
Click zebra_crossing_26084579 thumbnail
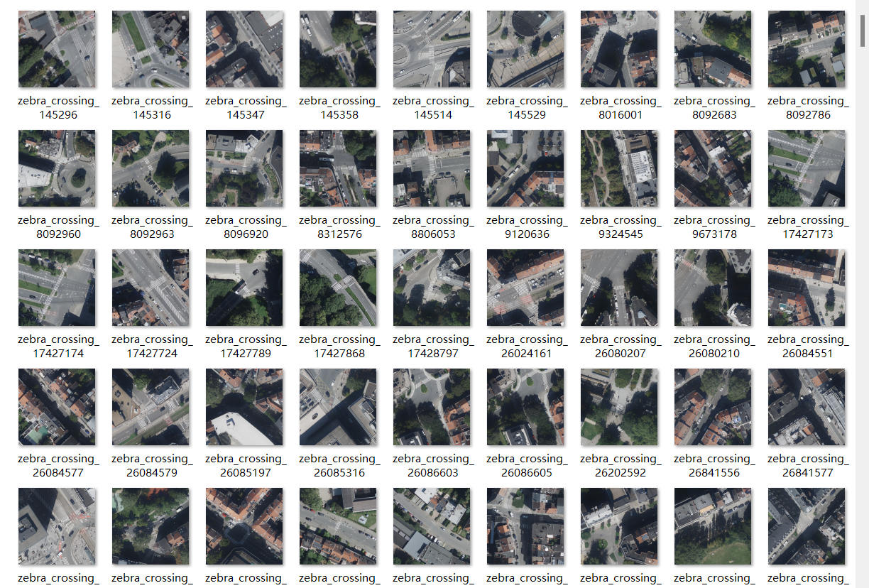point(151,407)
